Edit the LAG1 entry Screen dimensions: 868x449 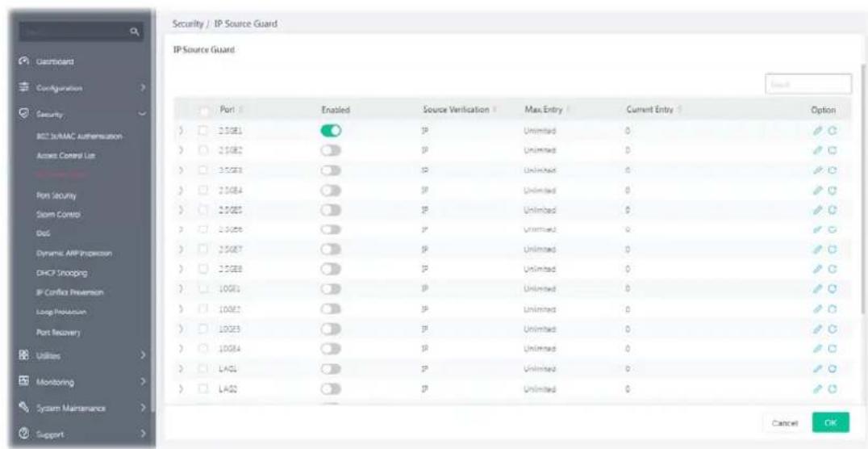point(818,368)
